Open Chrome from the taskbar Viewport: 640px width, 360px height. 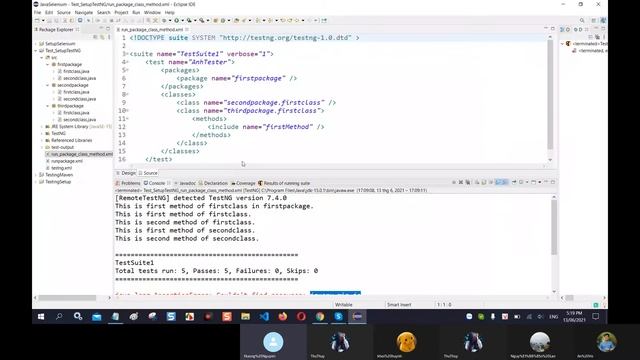320,316
